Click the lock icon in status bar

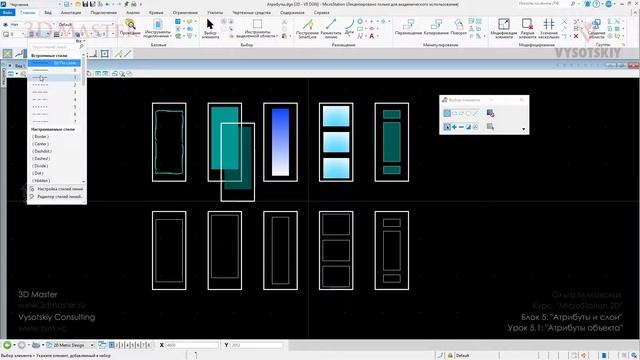pos(450,356)
